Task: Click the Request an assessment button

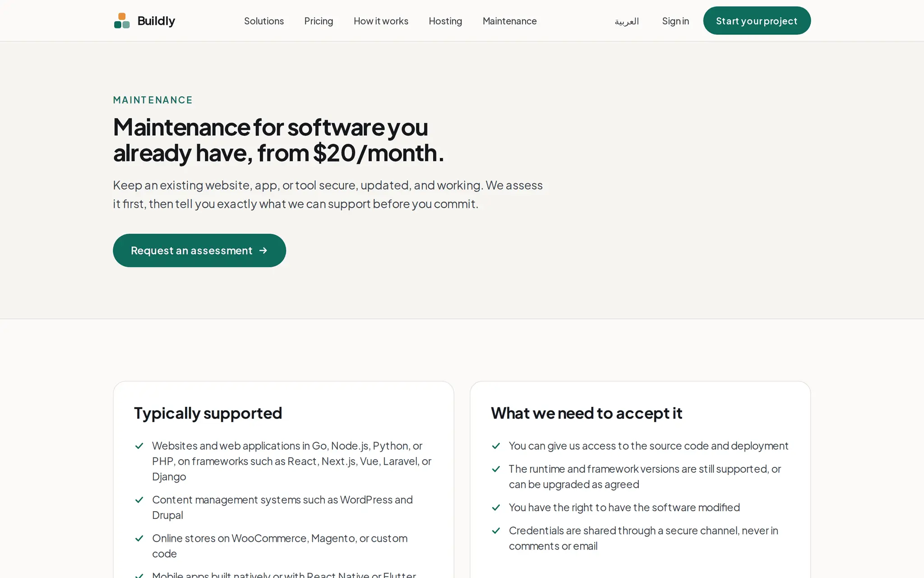Action: (x=199, y=250)
